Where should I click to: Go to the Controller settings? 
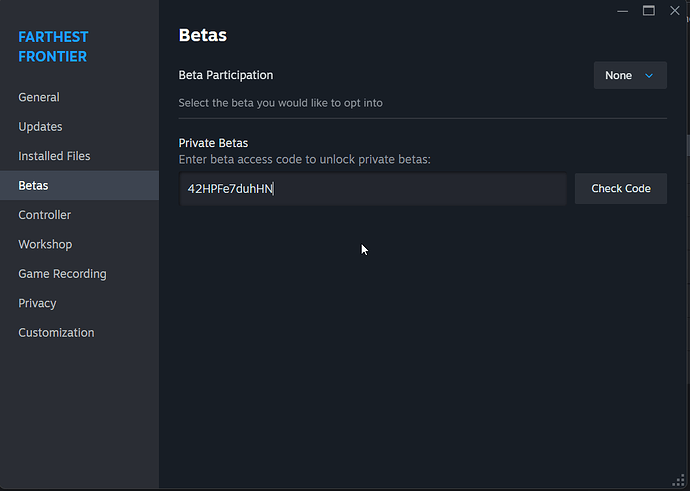pyautogui.click(x=44, y=215)
